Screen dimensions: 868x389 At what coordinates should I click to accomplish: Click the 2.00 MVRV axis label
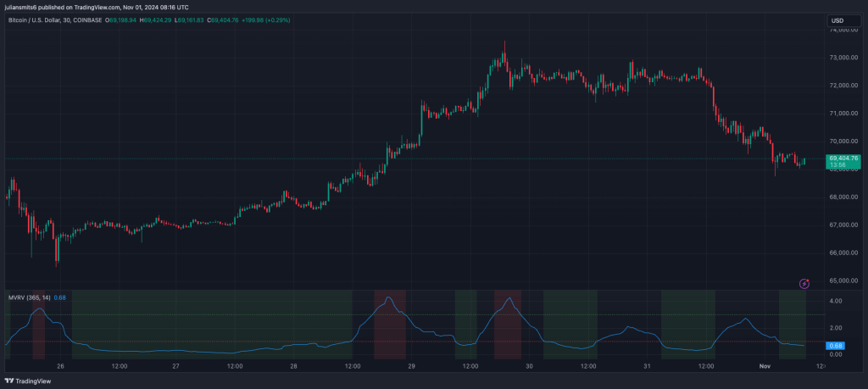tap(836, 328)
